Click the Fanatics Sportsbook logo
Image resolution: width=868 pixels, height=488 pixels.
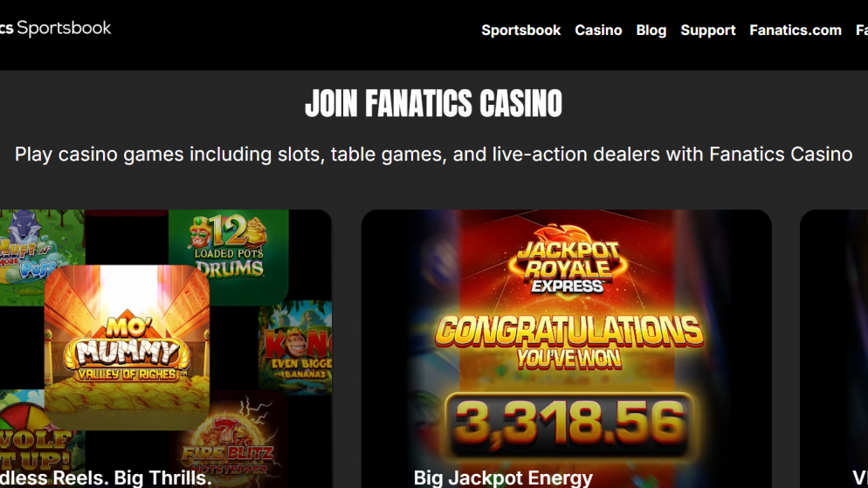pyautogui.click(x=55, y=28)
